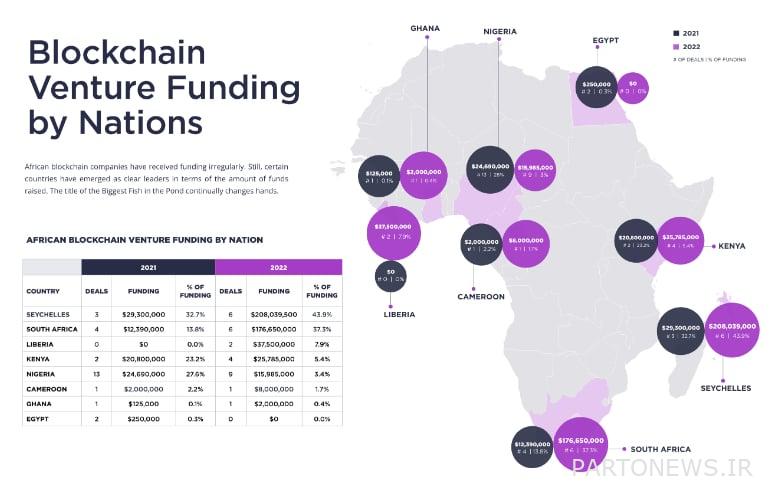Image resolution: width=769 pixels, height=491 pixels.
Task: Select Cameroon's $8,000,000 purple bubble
Action: [x=526, y=244]
